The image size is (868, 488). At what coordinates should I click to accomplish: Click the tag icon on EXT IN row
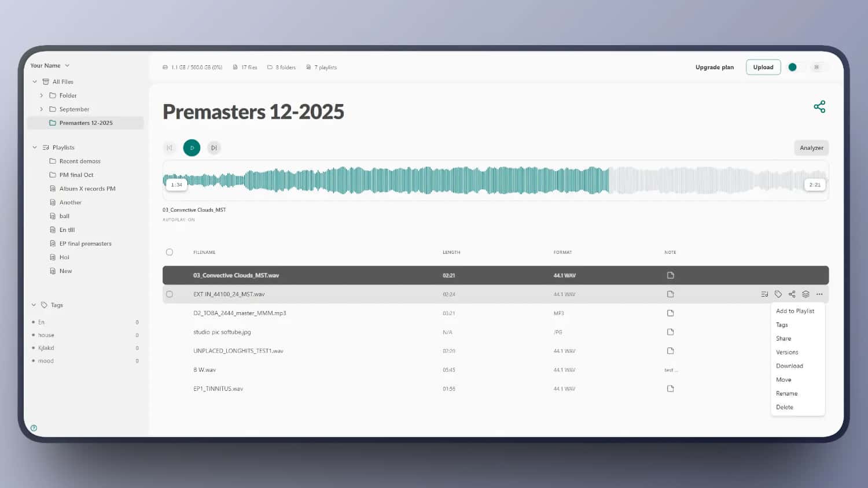pos(778,294)
